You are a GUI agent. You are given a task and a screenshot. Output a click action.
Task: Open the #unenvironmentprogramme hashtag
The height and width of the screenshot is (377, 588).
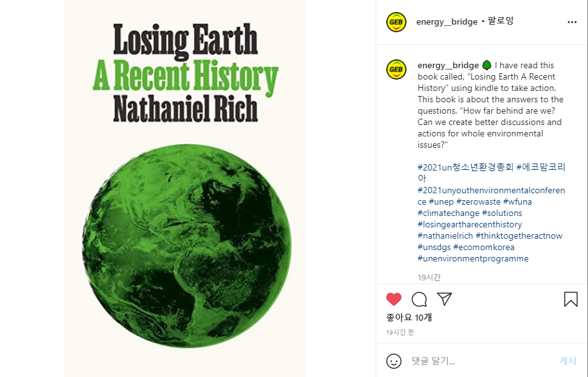point(473,258)
